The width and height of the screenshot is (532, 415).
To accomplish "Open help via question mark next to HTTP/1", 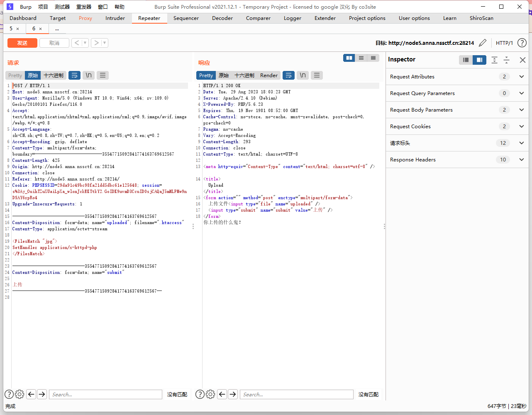I will (x=522, y=43).
